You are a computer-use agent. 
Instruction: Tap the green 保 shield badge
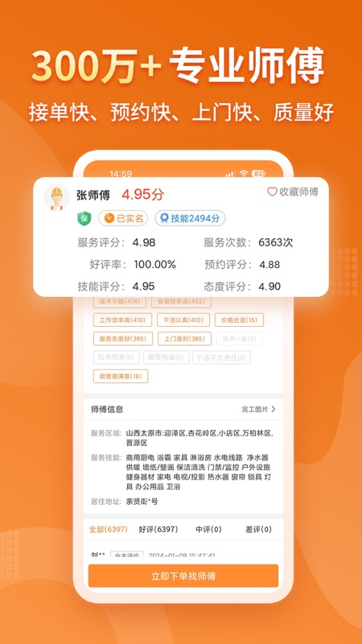[x=84, y=218]
